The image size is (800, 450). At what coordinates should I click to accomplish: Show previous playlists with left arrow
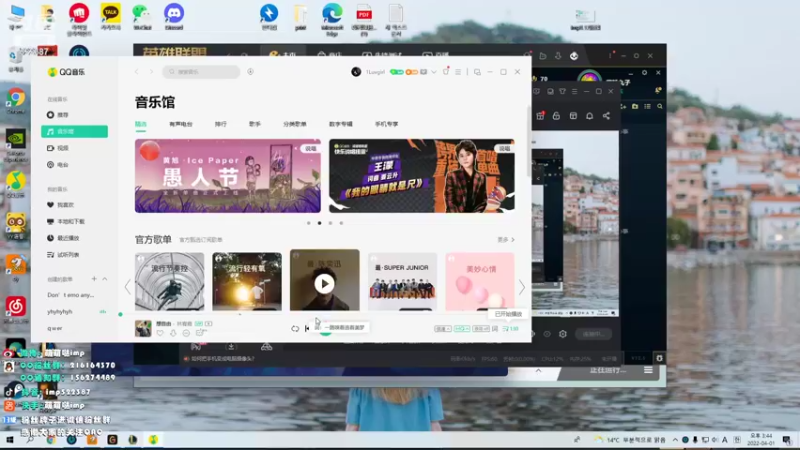point(128,287)
